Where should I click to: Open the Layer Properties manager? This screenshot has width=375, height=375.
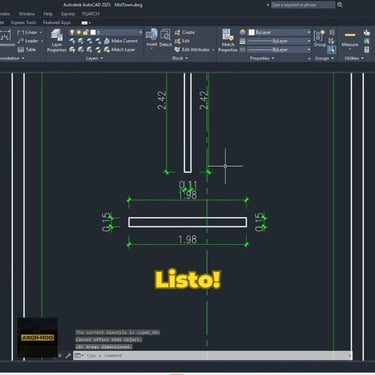(x=56, y=40)
